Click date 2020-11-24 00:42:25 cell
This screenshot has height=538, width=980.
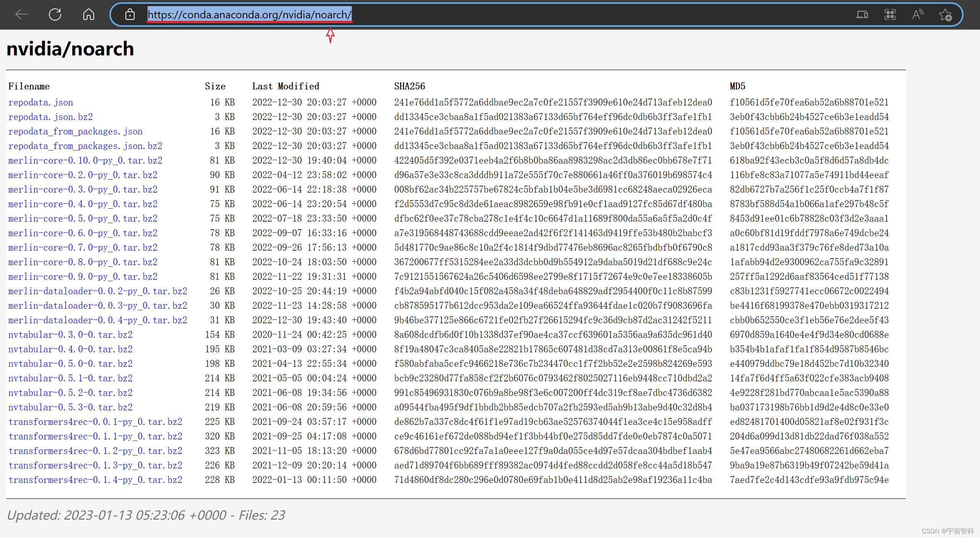(x=314, y=335)
